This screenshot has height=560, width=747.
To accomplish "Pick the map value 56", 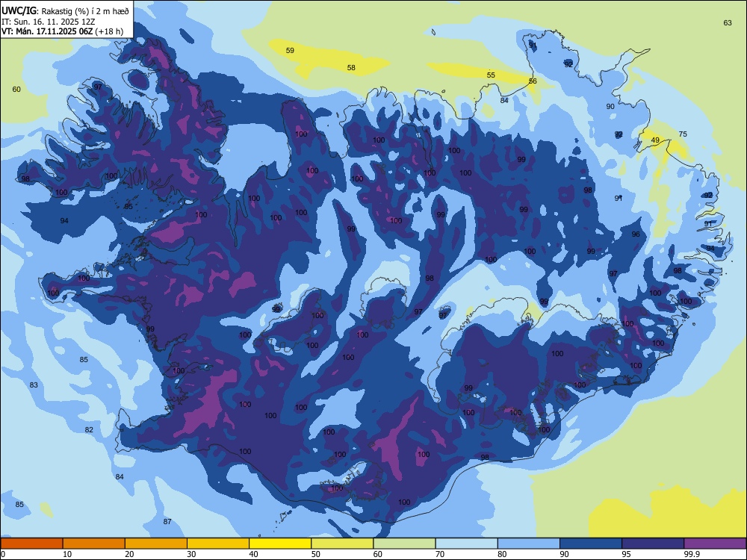I will (533, 81).
